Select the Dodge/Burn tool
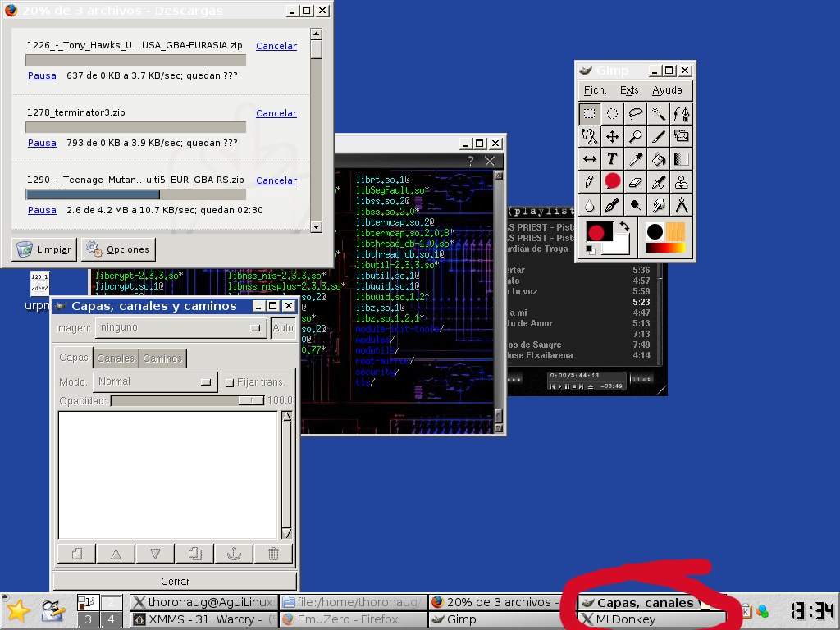Viewport: 840px width, 630px height. tap(636, 205)
